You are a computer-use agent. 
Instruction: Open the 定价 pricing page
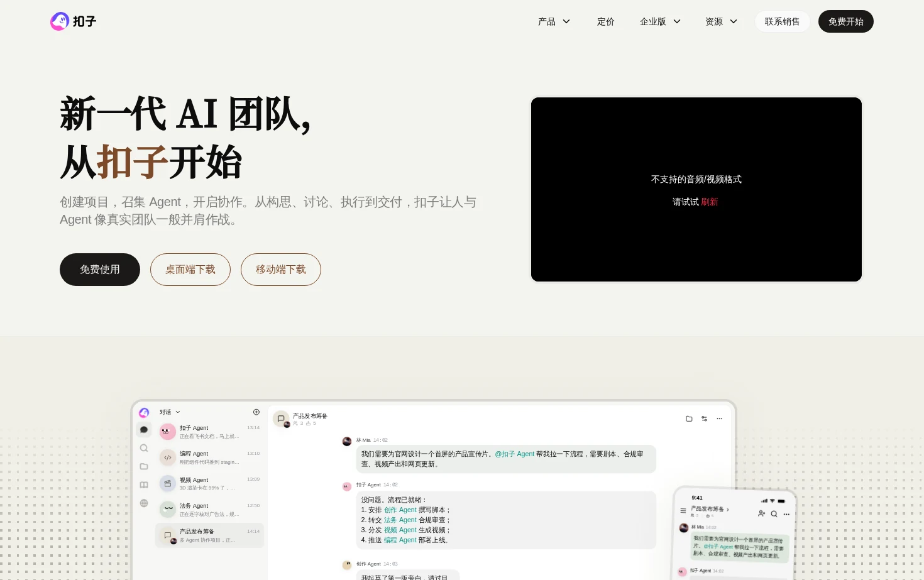pos(605,21)
